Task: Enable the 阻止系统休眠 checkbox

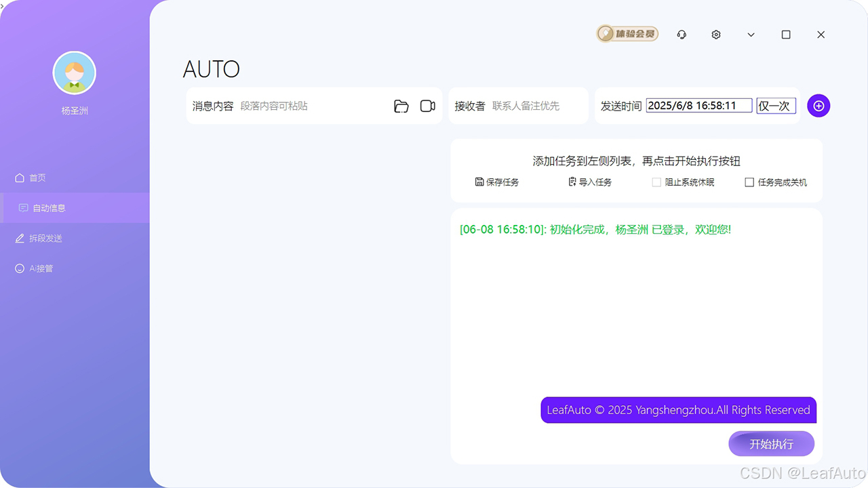Action: point(656,182)
